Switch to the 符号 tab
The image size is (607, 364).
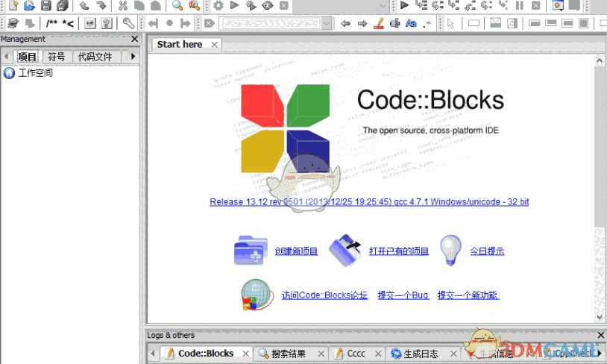[x=57, y=57]
